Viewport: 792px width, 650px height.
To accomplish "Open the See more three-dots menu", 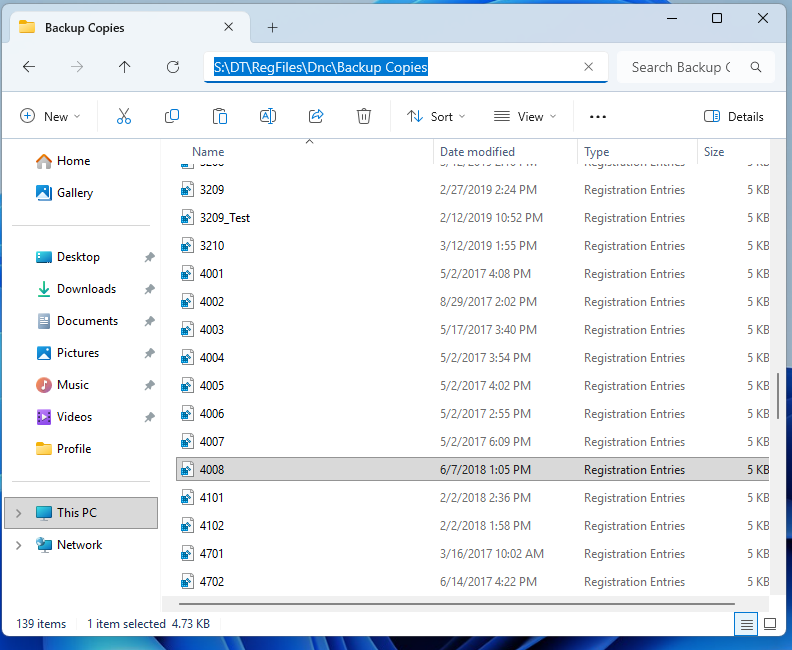I will click(598, 117).
